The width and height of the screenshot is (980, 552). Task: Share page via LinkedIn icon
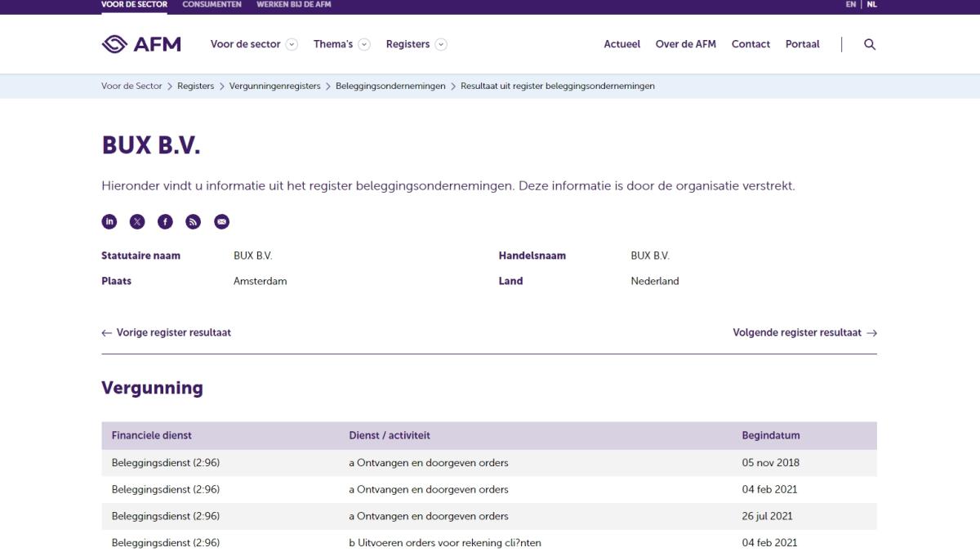[109, 221]
